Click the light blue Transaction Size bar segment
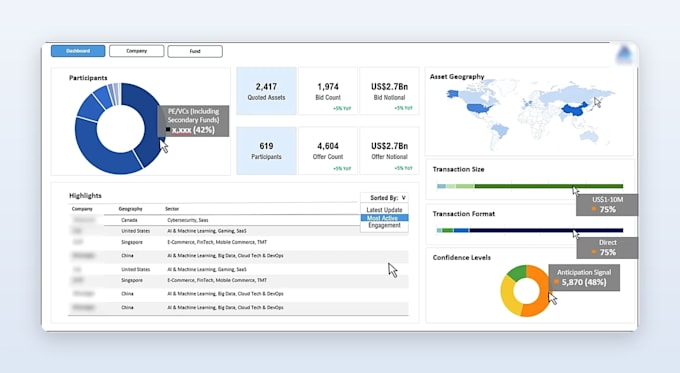This screenshot has height=373, width=680. coord(441,186)
